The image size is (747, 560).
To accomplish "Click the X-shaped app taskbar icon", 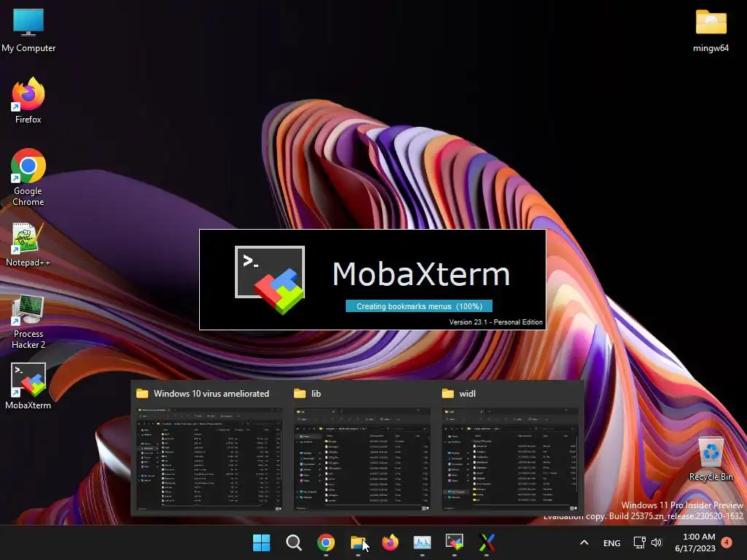I will (487, 542).
